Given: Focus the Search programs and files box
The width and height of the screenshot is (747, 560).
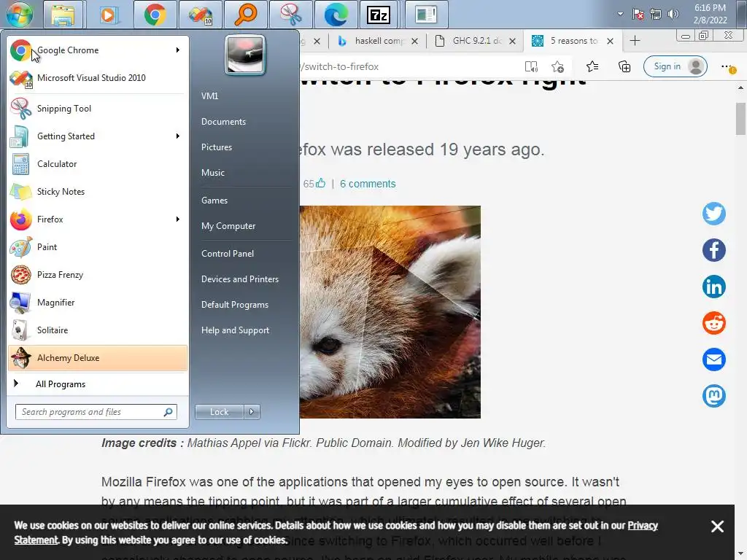Looking at the screenshot, I should (96, 412).
